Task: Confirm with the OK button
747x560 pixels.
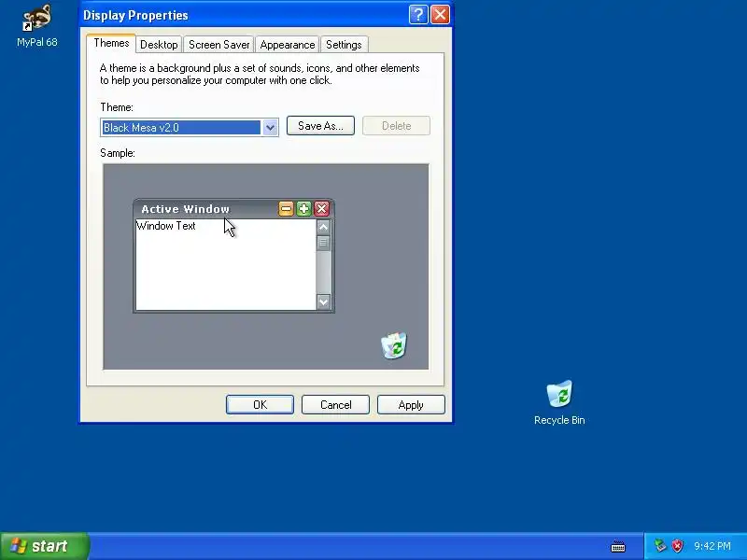Action: point(261,405)
